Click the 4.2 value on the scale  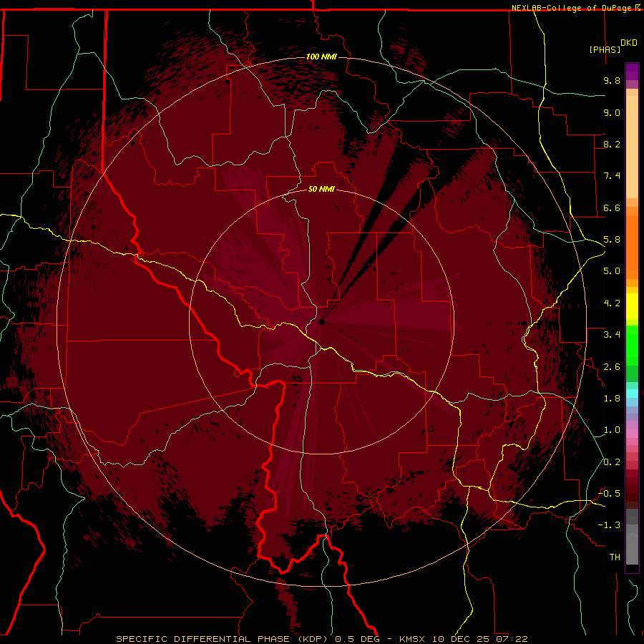612,303
